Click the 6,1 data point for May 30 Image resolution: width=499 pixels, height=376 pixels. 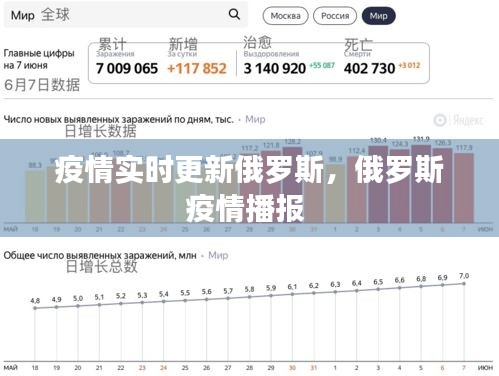tap(292, 294)
